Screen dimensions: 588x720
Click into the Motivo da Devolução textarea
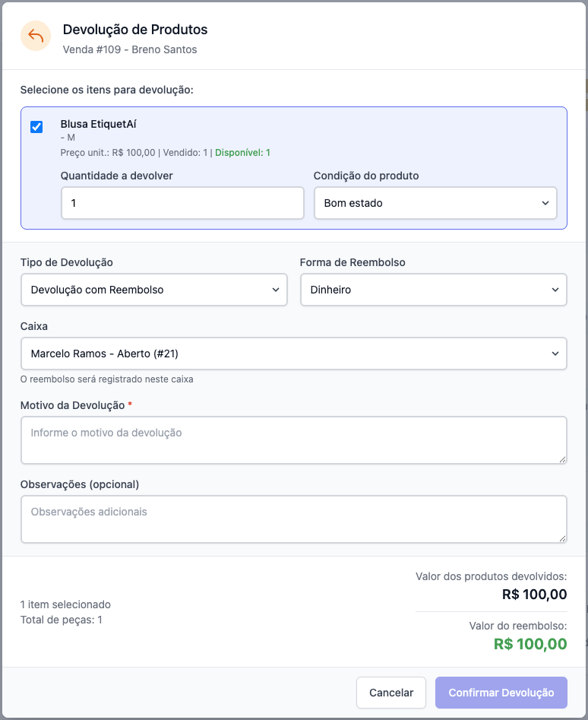tap(293, 439)
